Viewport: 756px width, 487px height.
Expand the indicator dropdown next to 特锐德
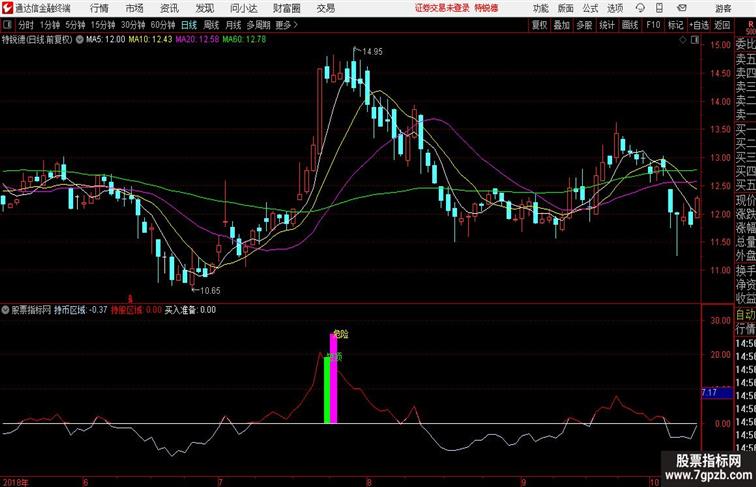(x=80, y=40)
